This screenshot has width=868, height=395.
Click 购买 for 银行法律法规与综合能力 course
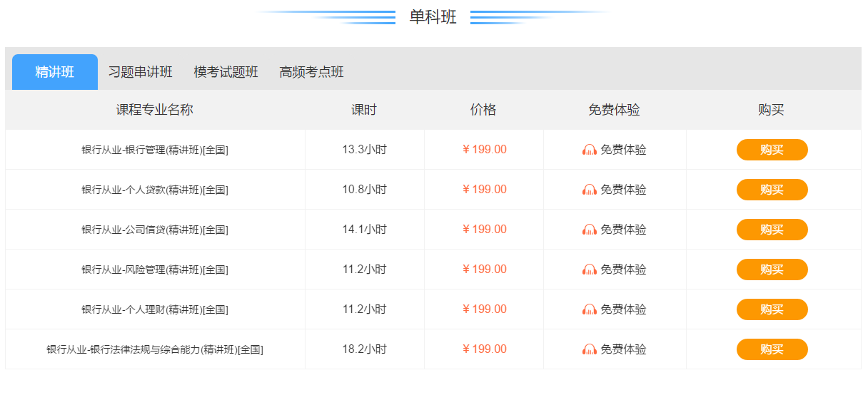(x=772, y=349)
